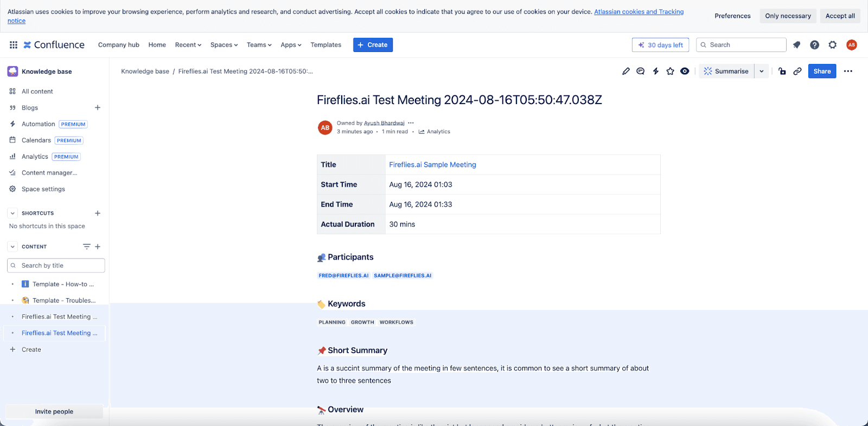Screen dimensions: 868x426
Task: Open the notifications bell icon
Action: point(796,45)
